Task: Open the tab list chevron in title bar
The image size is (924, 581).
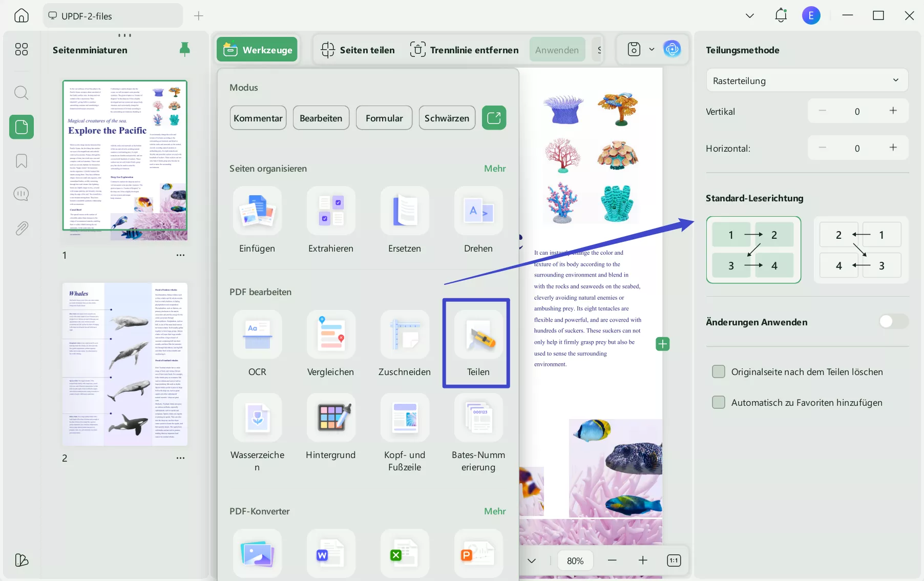Action: (750, 16)
